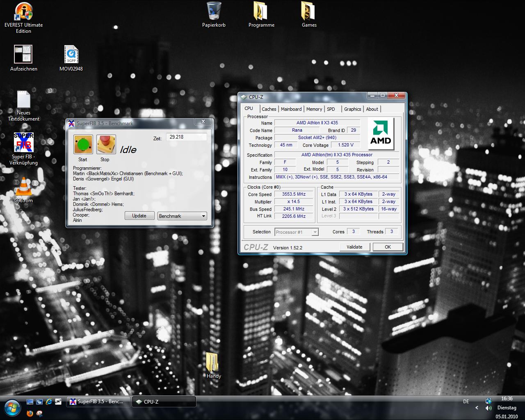525x420 pixels.
Task: Open the Windows Start orb
Action: point(12,407)
